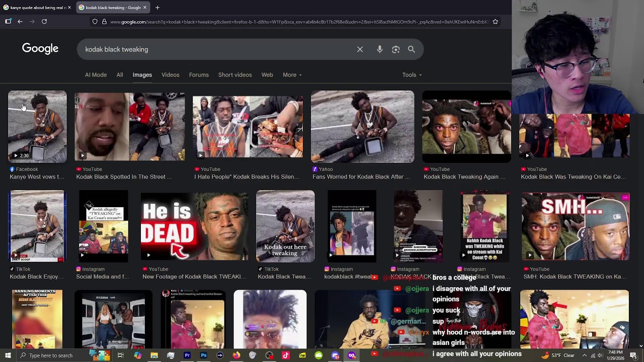The height and width of the screenshot is (362, 644).
Task: Switch to AI Mode results
Action: click(x=96, y=75)
